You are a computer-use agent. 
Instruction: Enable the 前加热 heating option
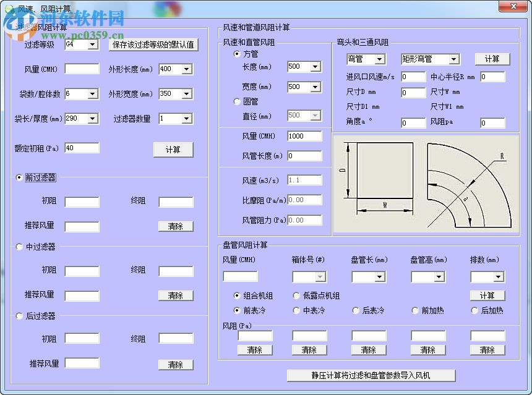pyautogui.click(x=414, y=310)
